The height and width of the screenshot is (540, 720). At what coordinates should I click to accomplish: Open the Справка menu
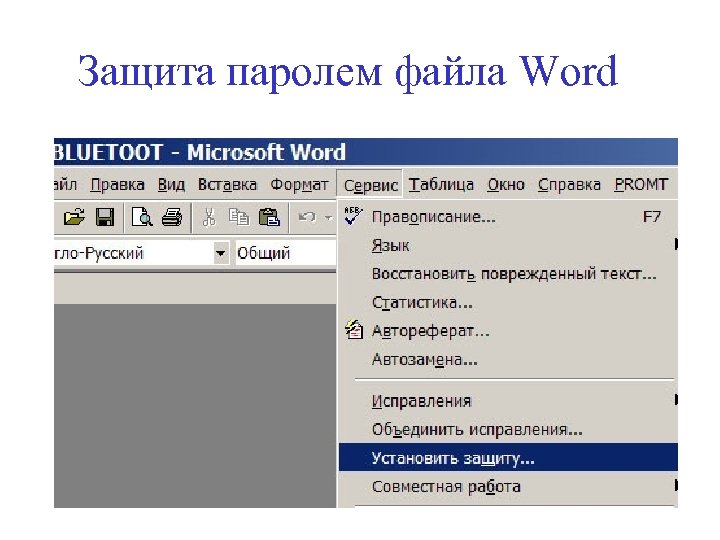coord(569,185)
